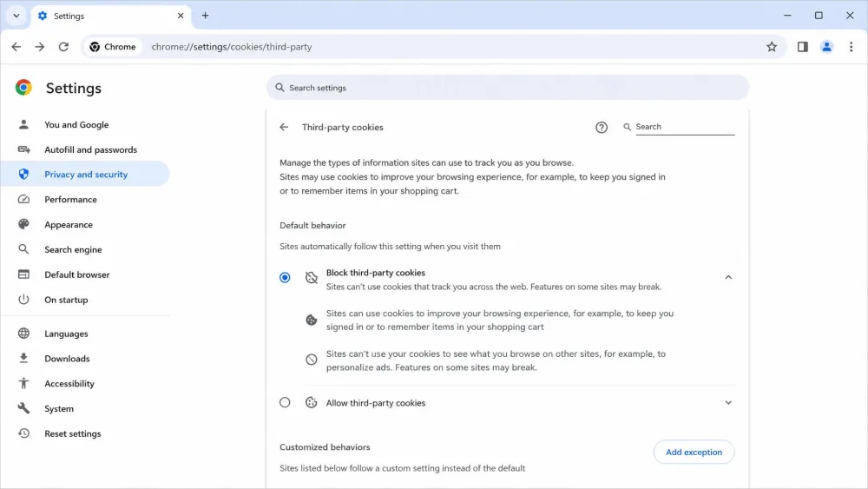Go back using browser back arrow
The height and width of the screenshot is (489, 868).
pyautogui.click(x=16, y=47)
